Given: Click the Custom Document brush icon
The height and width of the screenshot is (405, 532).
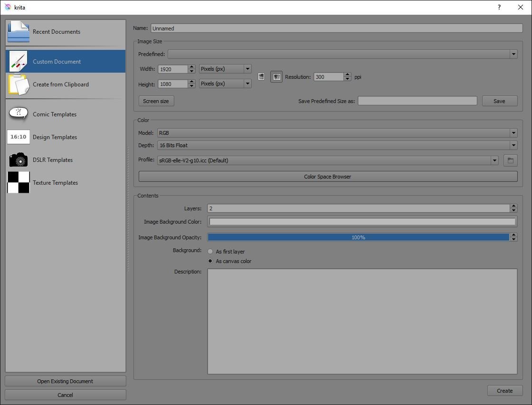Looking at the screenshot, I should [19, 61].
